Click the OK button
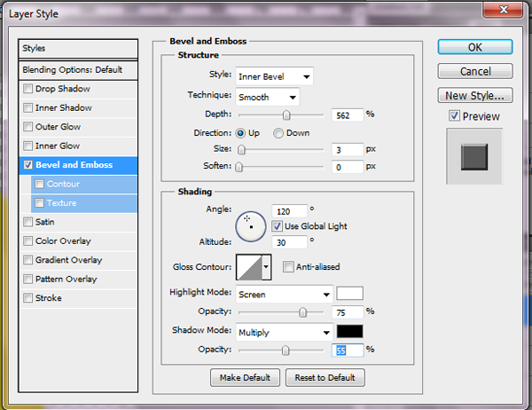The image size is (532, 410). click(475, 47)
